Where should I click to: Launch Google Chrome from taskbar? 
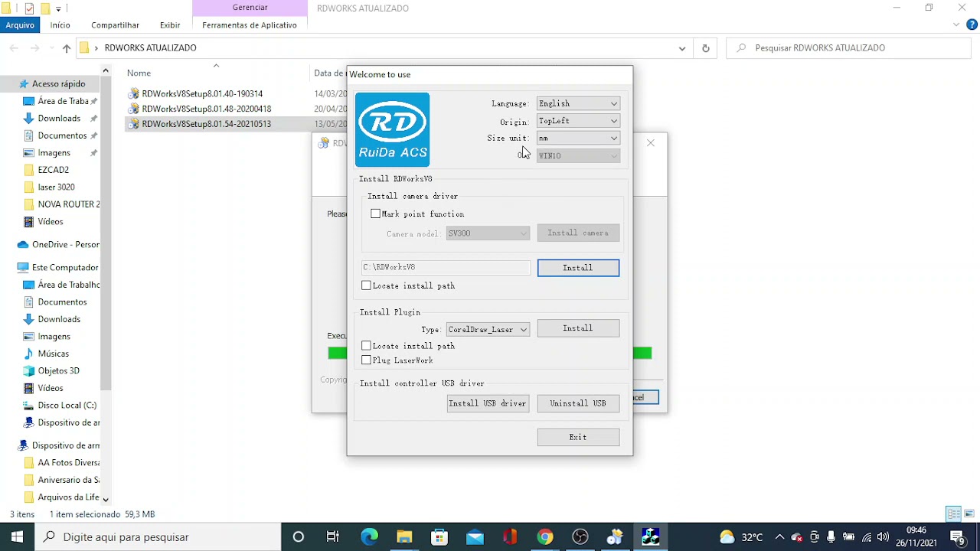[545, 537]
